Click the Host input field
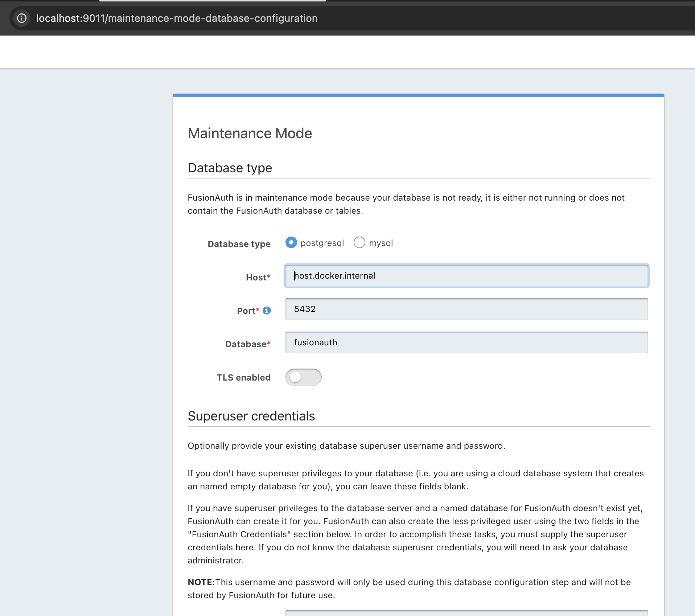695x616 pixels. [x=466, y=276]
